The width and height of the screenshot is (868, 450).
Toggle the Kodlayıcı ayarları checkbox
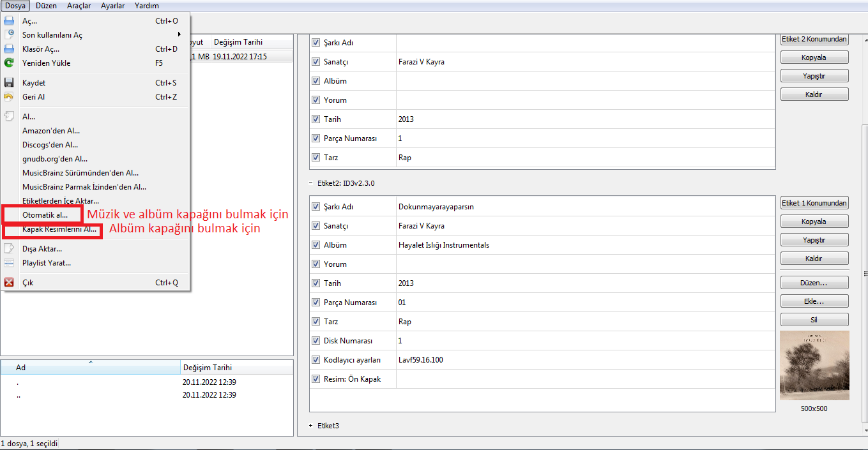316,360
